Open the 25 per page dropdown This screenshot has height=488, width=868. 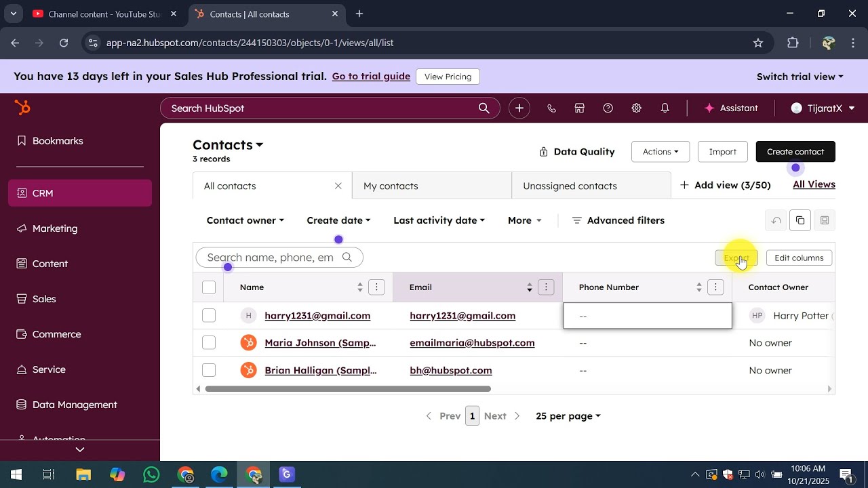568,416
